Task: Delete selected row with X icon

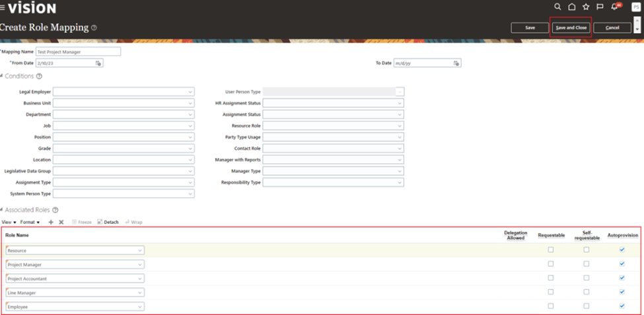Action: 61,223
